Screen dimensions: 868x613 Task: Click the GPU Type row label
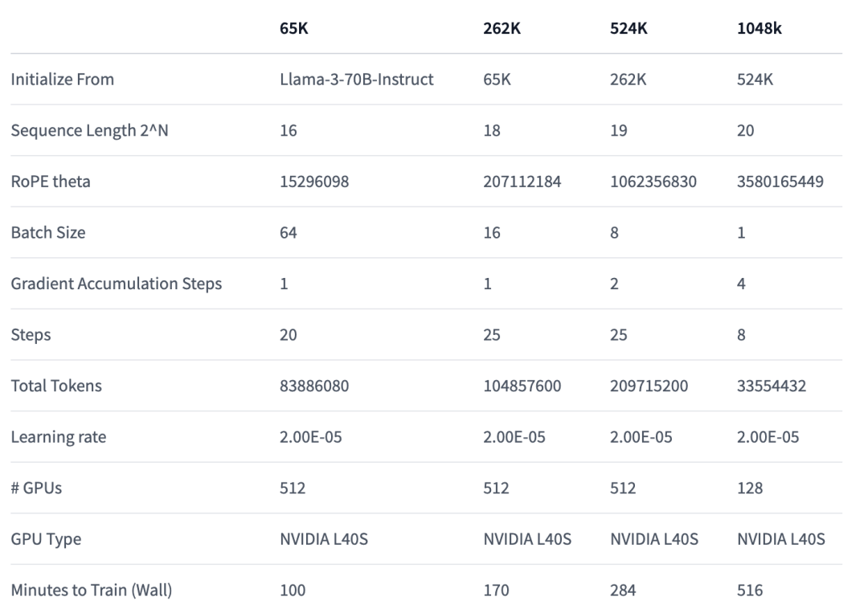(46, 539)
